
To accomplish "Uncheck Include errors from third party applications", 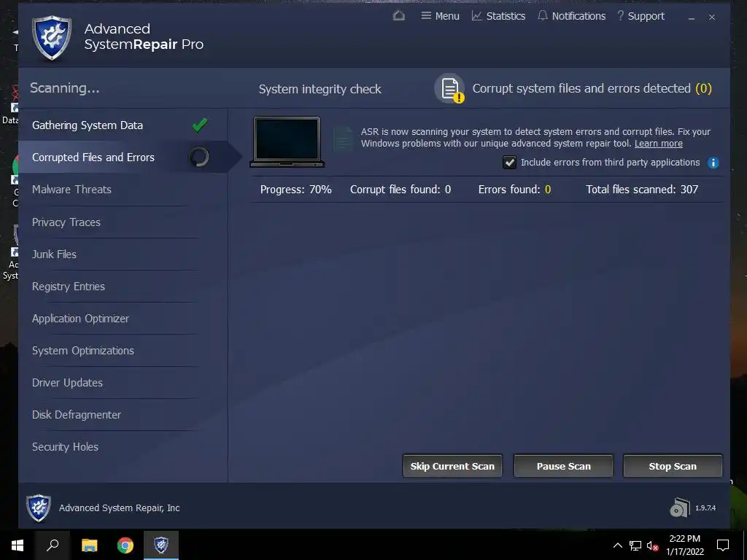I will pyautogui.click(x=509, y=163).
